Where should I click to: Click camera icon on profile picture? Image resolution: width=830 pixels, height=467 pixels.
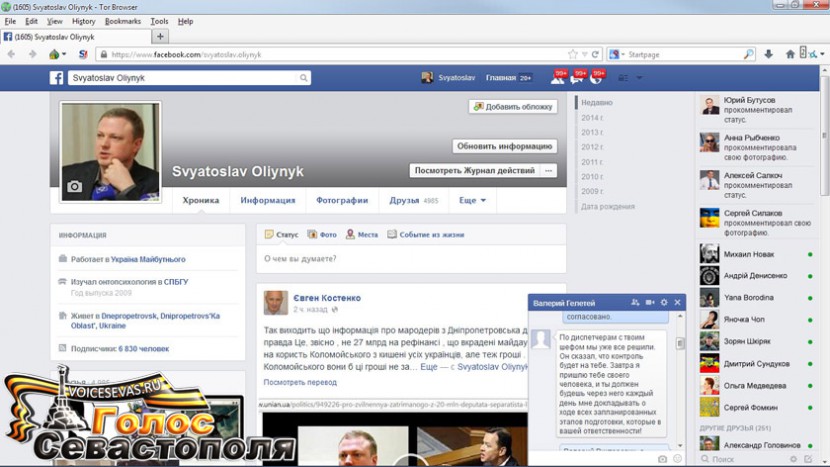click(x=74, y=186)
